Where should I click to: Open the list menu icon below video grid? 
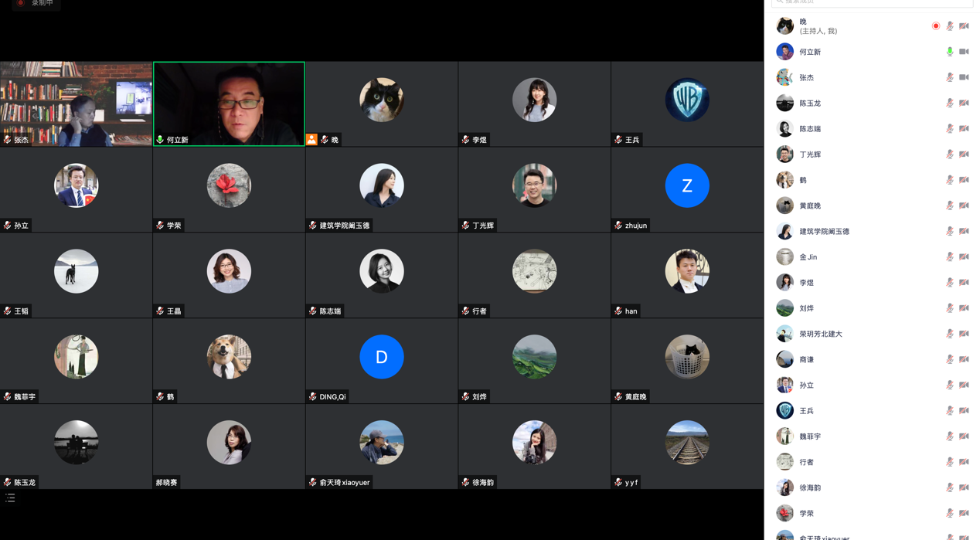[x=10, y=498]
